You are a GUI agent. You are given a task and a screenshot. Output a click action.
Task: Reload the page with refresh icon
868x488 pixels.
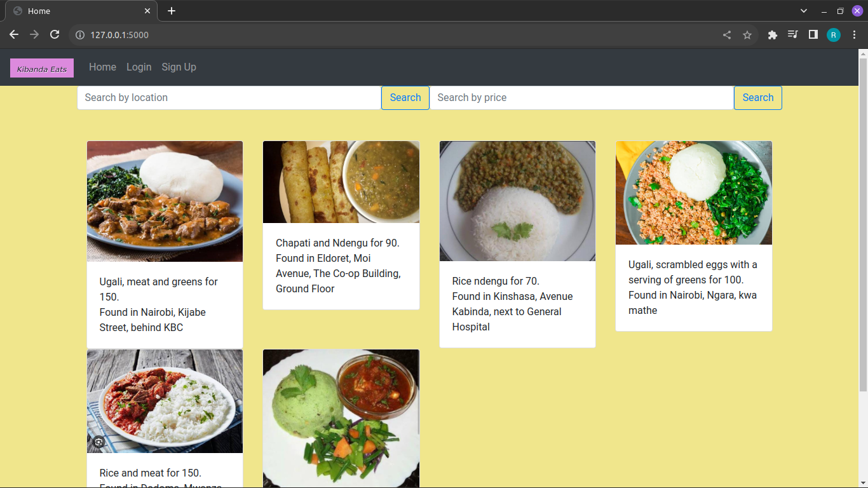pos(55,35)
